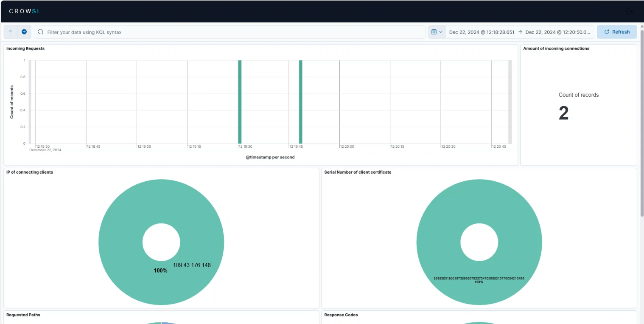Focus the KQL query search field

click(x=230, y=32)
